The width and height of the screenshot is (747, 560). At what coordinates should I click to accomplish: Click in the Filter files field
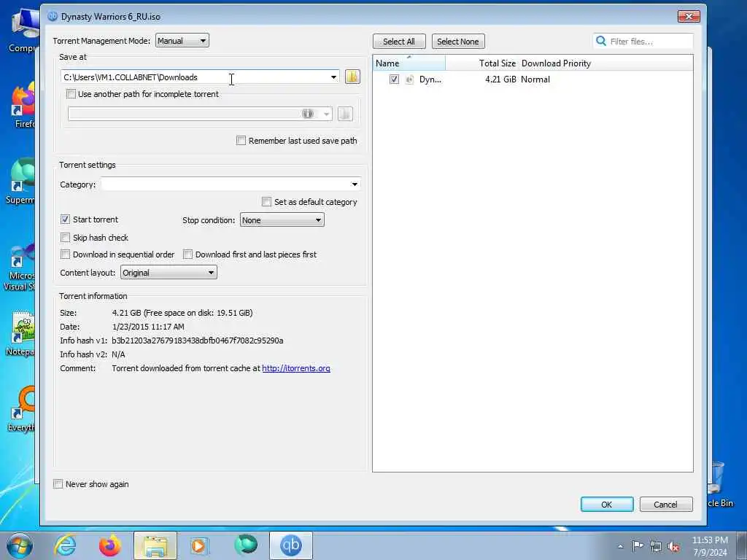pos(643,42)
